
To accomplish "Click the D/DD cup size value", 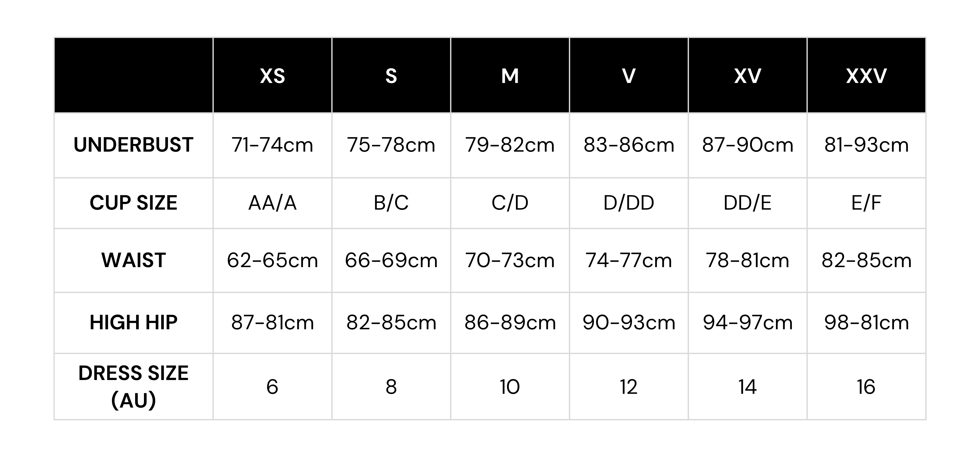I will tap(629, 203).
